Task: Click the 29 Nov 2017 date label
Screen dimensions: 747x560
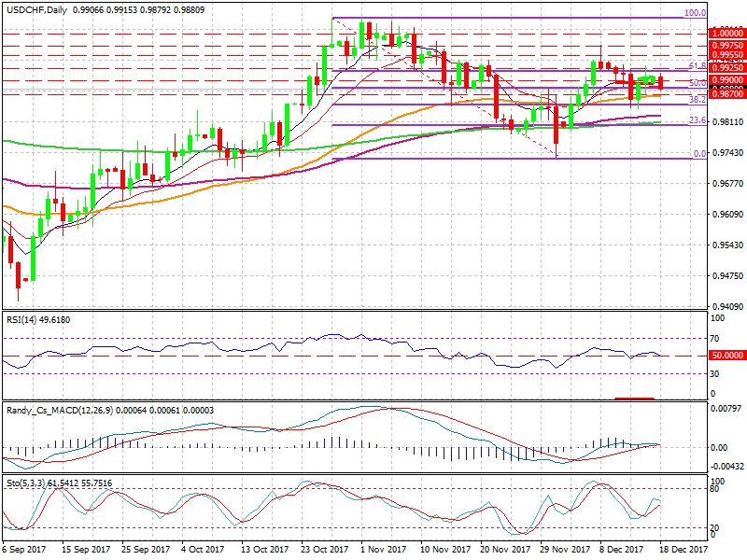Action: pyautogui.click(x=565, y=550)
